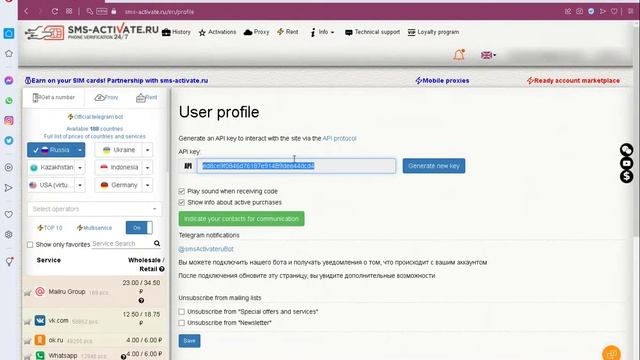Image resolution: width=640 pixels, height=360 pixels.
Task: Toggle Play sound when receiving code
Action: pos(182,191)
